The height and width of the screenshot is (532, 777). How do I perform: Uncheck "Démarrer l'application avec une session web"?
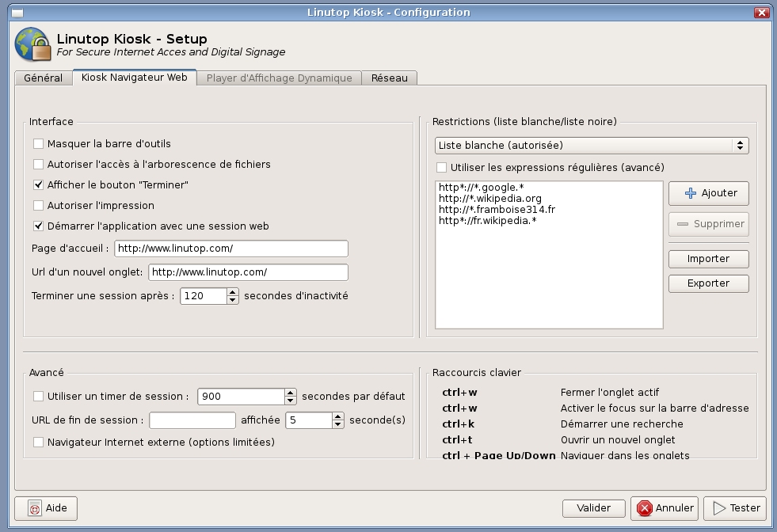38,226
